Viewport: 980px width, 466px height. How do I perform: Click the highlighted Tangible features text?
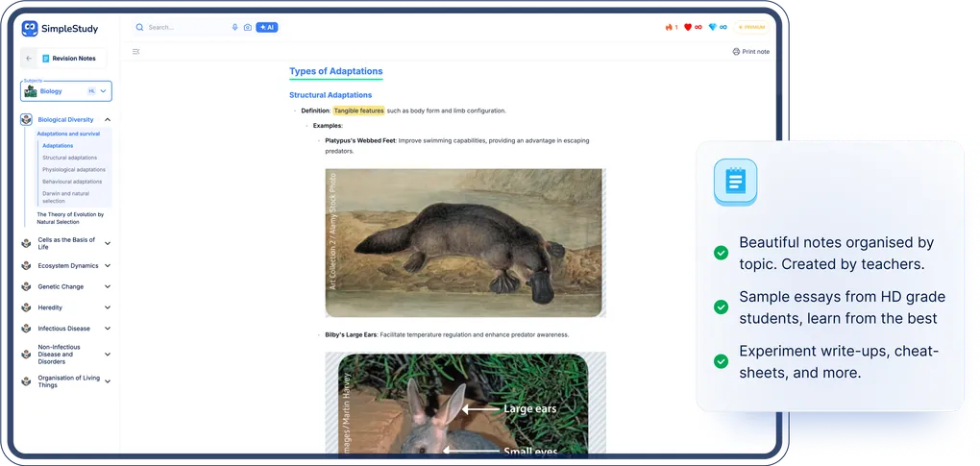coord(358,110)
